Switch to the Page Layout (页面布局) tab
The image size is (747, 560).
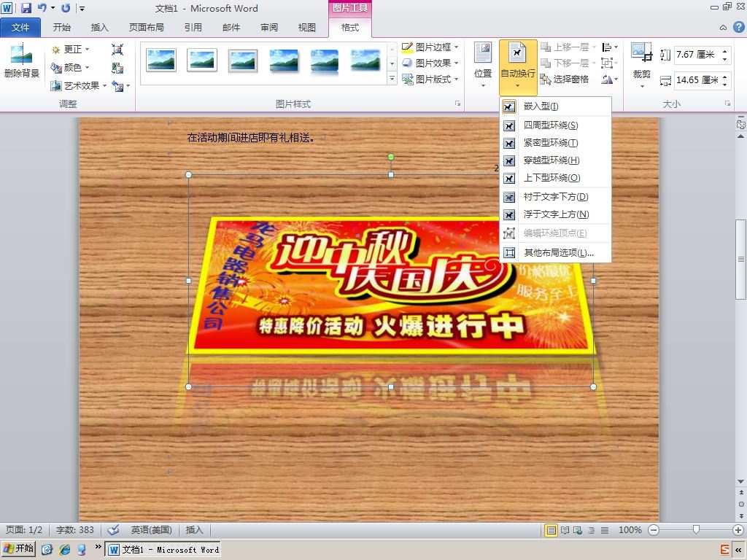[146, 28]
